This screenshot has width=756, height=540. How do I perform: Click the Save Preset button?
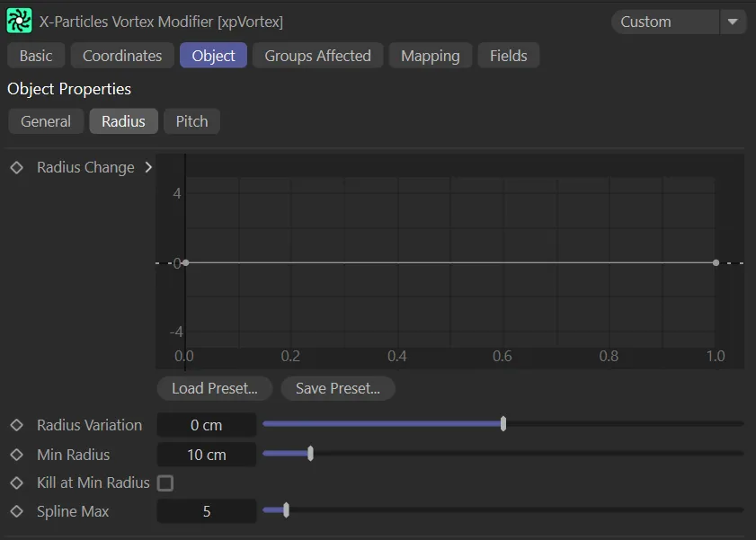click(338, 388)
